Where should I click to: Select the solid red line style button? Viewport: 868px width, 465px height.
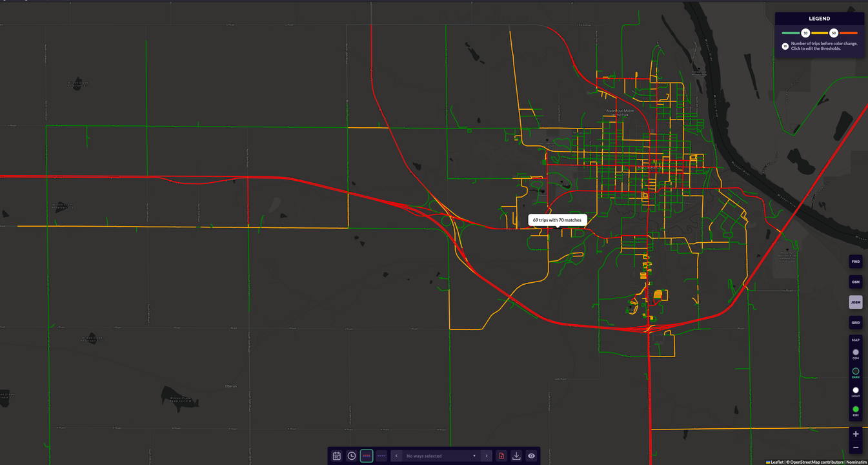(x=367, y=456)
